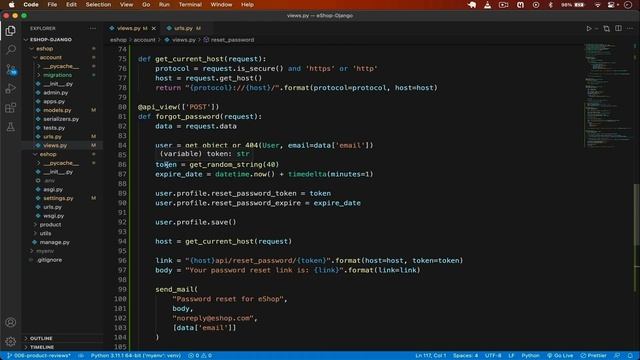Screen dimensions: 640x360
Task: Expand the OUTLINE section
Action: coord(41,338)
